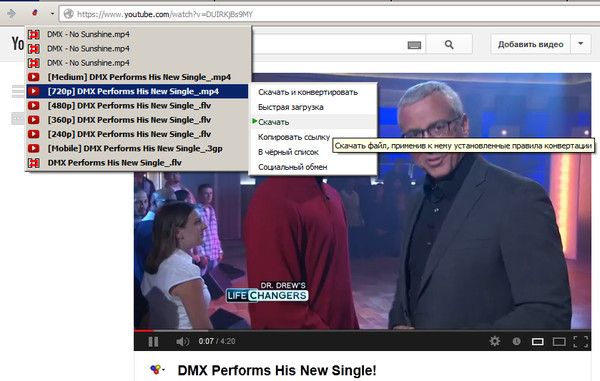Select 'Социальный обмен' submenu item
The height and width of the screenshot is (381, 600).
(313, 167)
